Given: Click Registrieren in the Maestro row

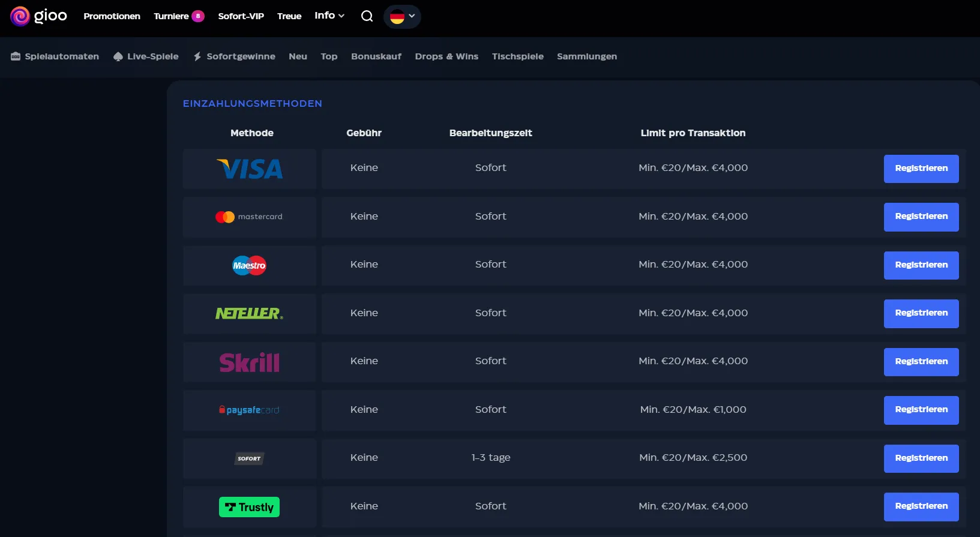Looking at the screenshot, I should (921, 265).
